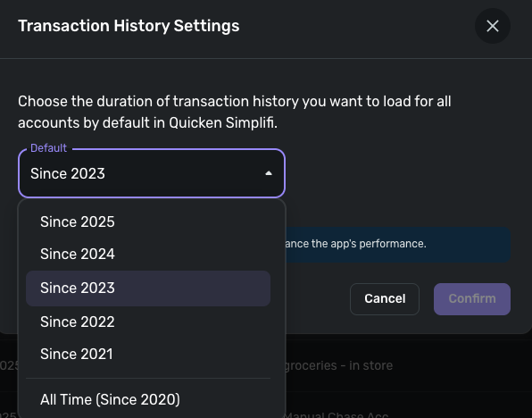The width and height of the screenshot is (532, 418).
Task: Click the description text about transaction history duration
Action: pos(235,112)
